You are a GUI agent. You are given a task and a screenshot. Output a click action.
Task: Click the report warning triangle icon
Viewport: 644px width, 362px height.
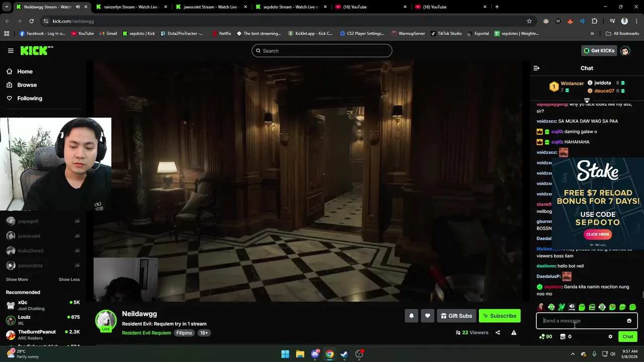[x=514, y=332]
